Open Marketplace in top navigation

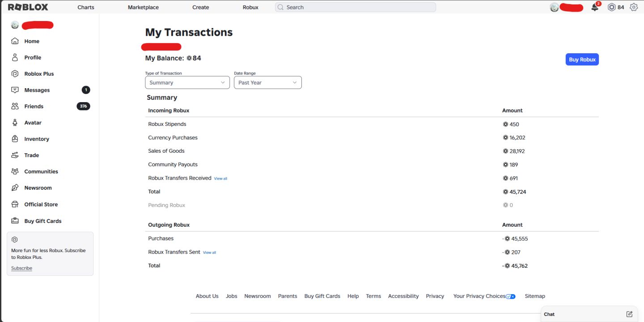coord(143,7)
